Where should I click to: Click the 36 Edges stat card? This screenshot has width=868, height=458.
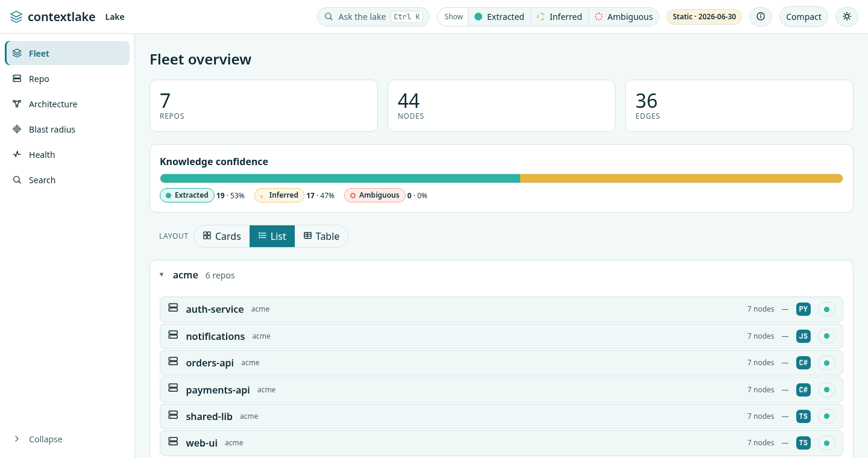coord(739,105)
